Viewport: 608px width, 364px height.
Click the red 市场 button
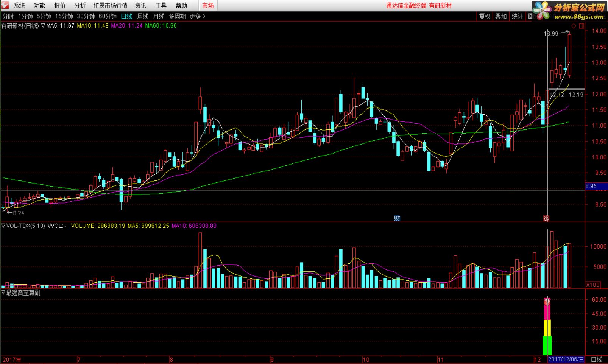208,5
